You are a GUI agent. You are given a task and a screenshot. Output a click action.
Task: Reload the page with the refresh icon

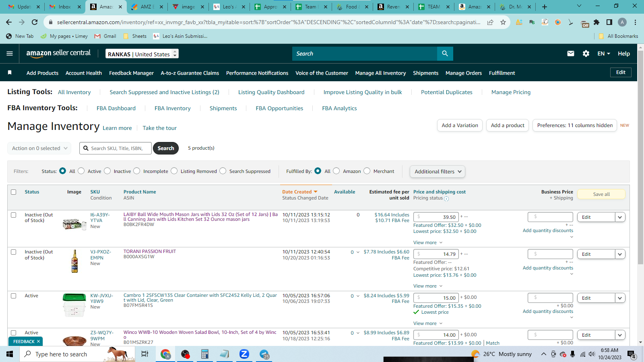click(x=35, y=22)
